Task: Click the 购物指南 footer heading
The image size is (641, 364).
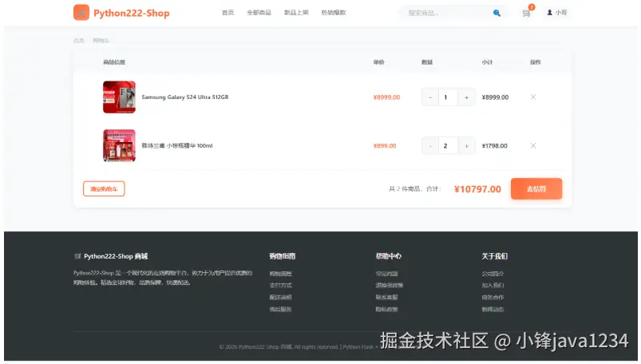Action: point(282,256)
